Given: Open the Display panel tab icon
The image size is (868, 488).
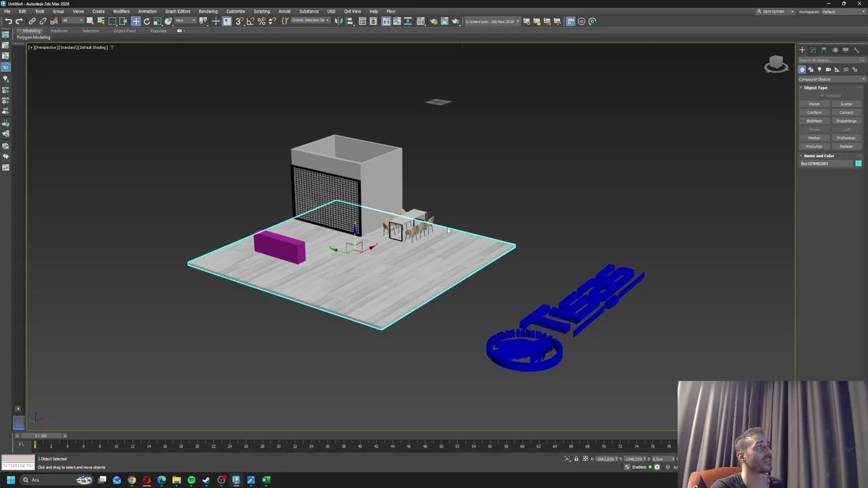Looking at the screenshot, I should tap(846, 49).
